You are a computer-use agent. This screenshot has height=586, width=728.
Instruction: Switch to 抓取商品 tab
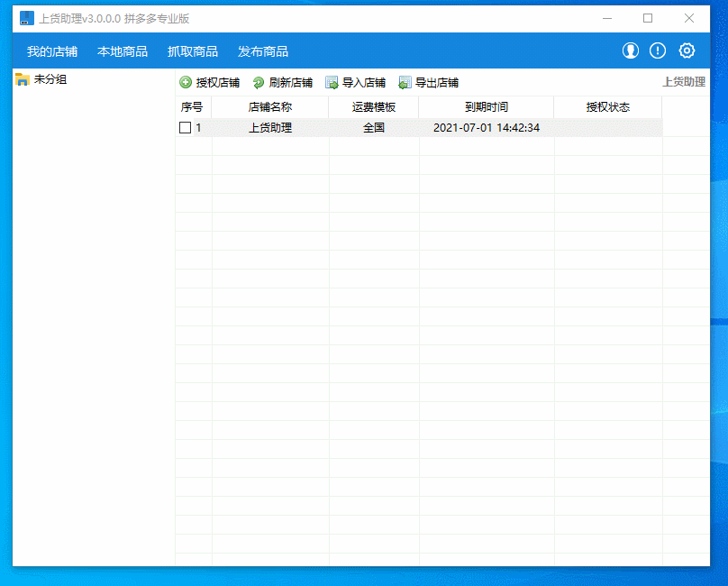(193, 51)
